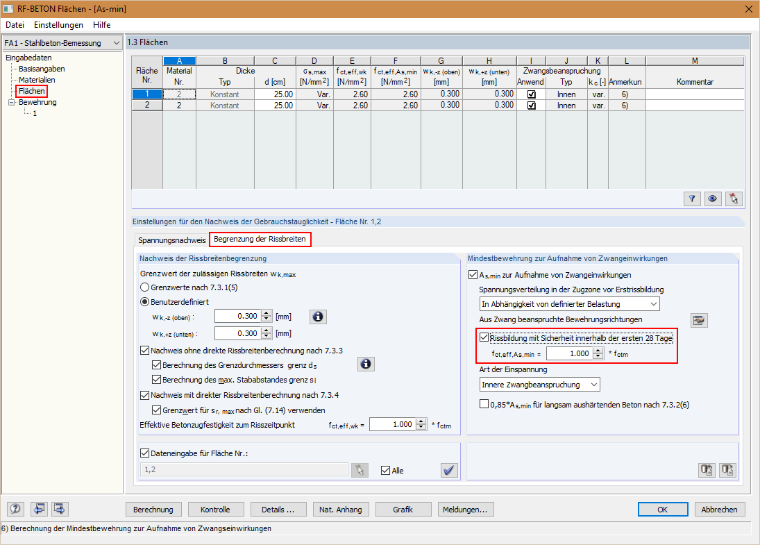This screenshot has height=545, width=760.
Task: Toggle Rissbildung mit Sicherheit innerhalb 28 Tage
Action: click(484, 337)
